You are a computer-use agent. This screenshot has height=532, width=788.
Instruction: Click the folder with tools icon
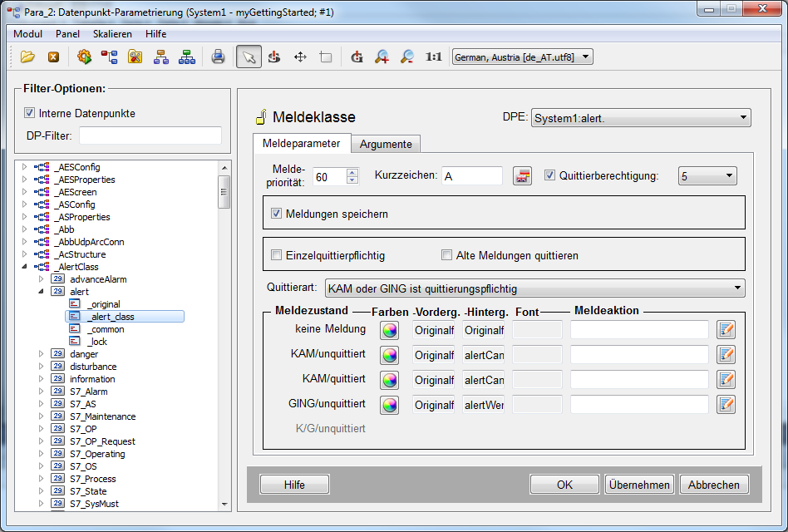point(135,57)
